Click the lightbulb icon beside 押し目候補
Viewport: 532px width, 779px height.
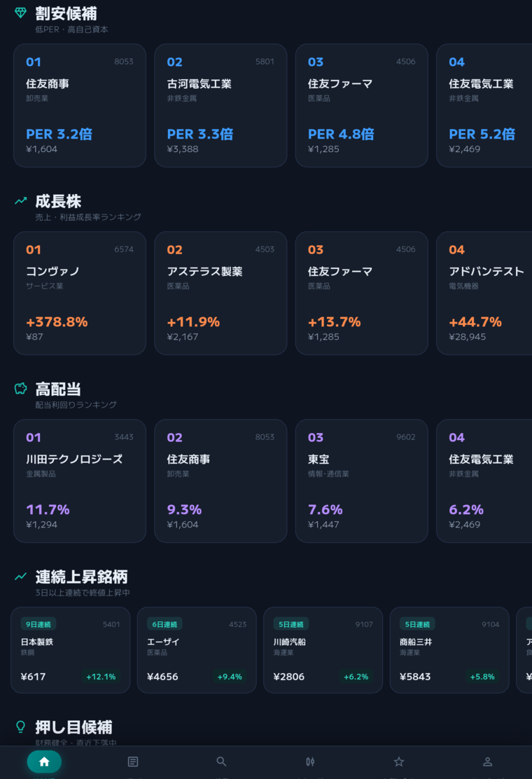pyautogui.click(x=20, y=727)
